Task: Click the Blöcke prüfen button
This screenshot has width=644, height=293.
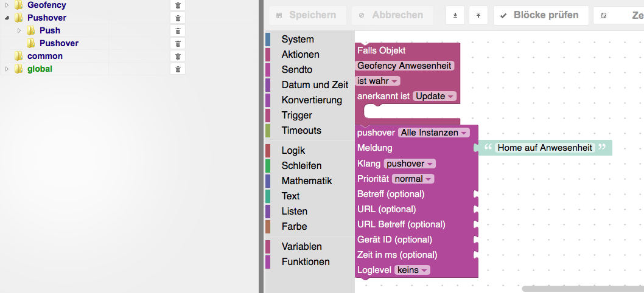Action: pos(541,15)
